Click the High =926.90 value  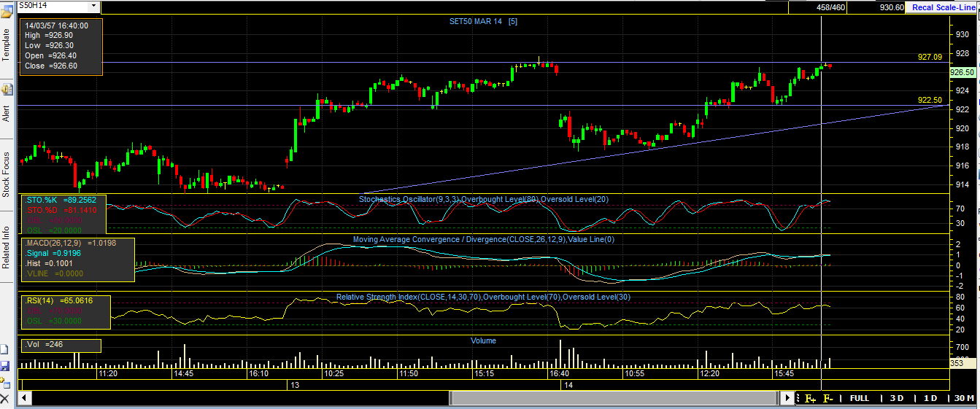(50, 35)
